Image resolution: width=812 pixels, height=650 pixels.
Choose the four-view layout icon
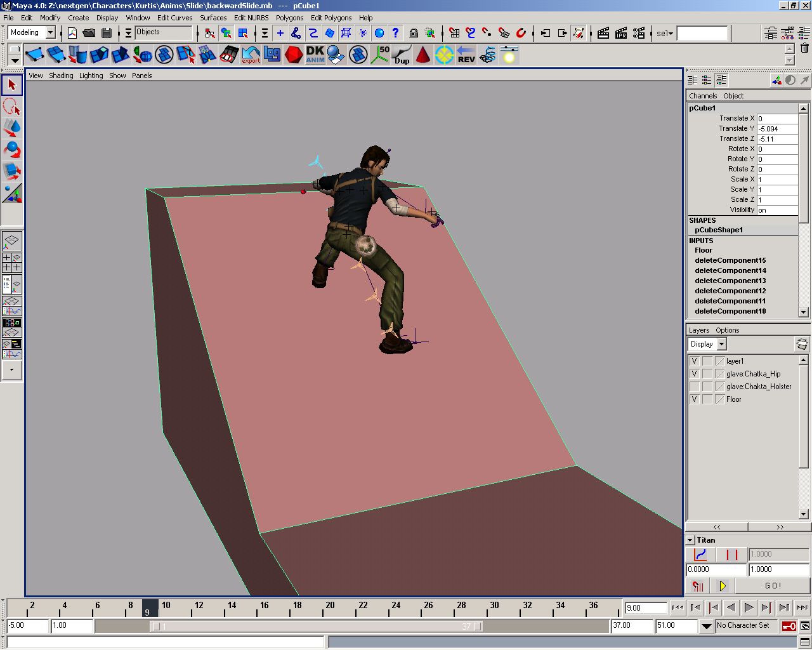pos(11,263)
